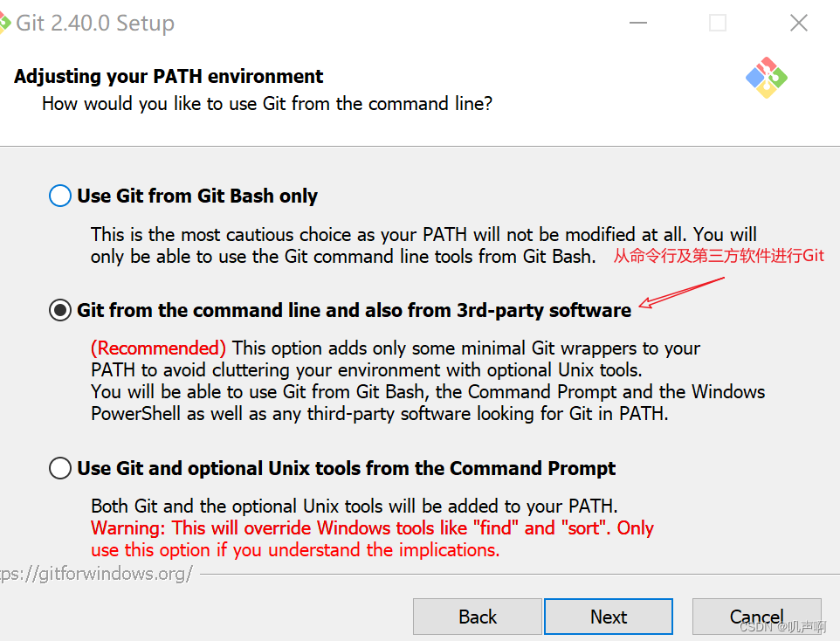Click the red Chinese annotation text

(x=720, y=255)
